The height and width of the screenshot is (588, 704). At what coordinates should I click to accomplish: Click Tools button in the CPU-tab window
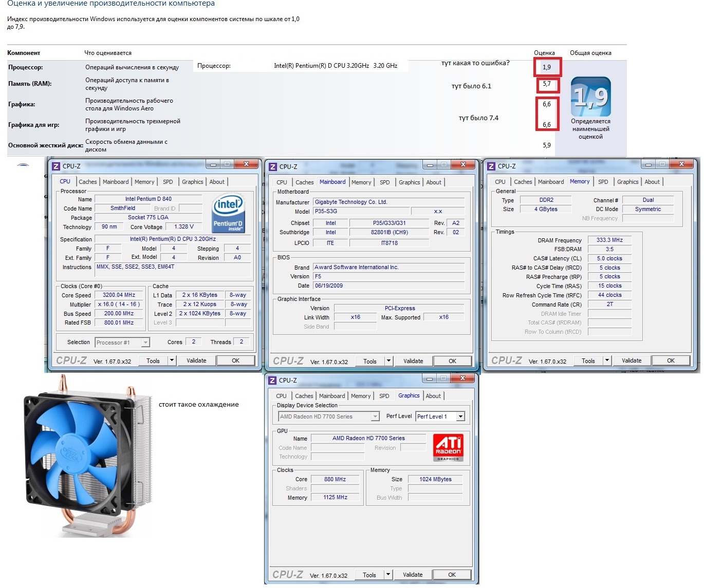pyautogui.click(x=153, y=361)
